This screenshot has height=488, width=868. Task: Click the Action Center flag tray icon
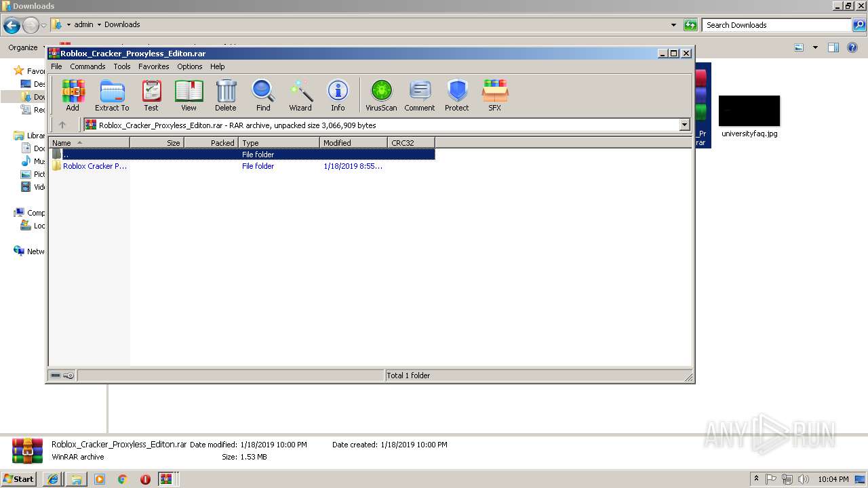pyautogui.click(x=771, y=479)
